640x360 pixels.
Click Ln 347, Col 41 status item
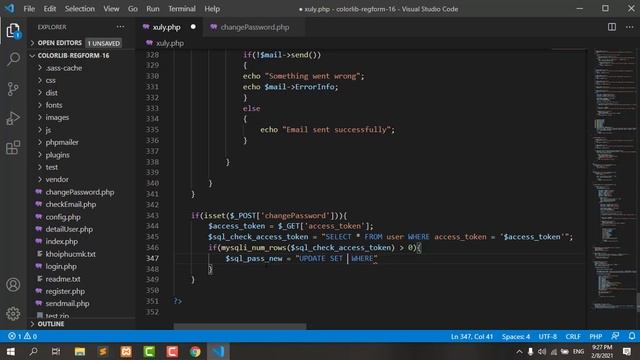(472, 336)
